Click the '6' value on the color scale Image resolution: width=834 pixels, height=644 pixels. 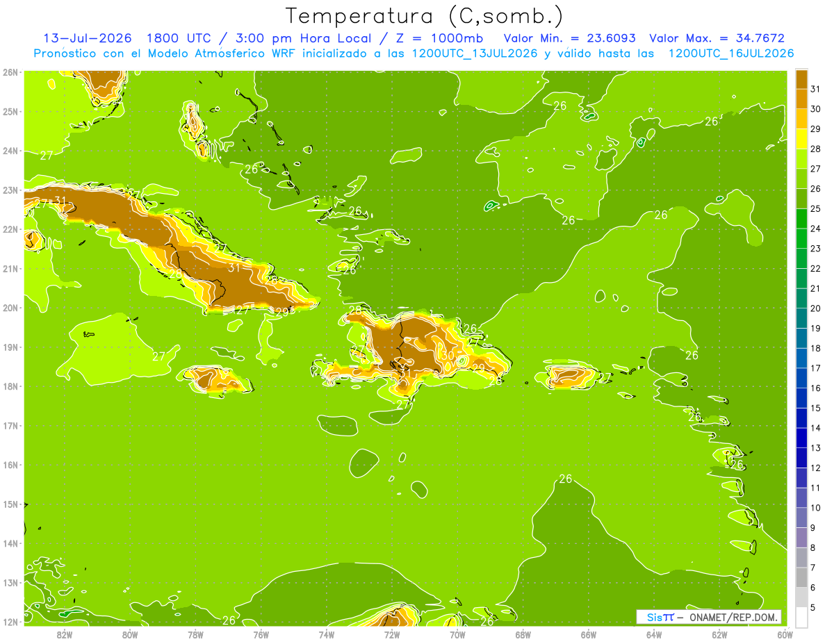coord(813,588)
